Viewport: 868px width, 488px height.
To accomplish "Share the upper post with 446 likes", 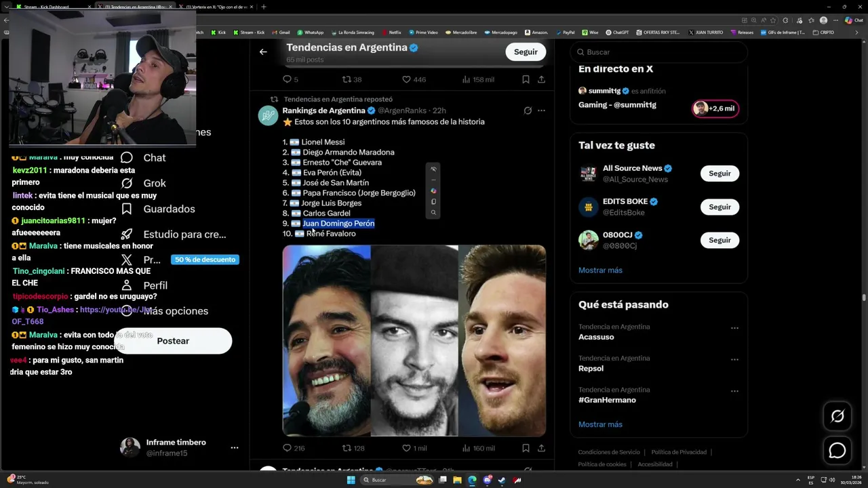I will (541, 79).
